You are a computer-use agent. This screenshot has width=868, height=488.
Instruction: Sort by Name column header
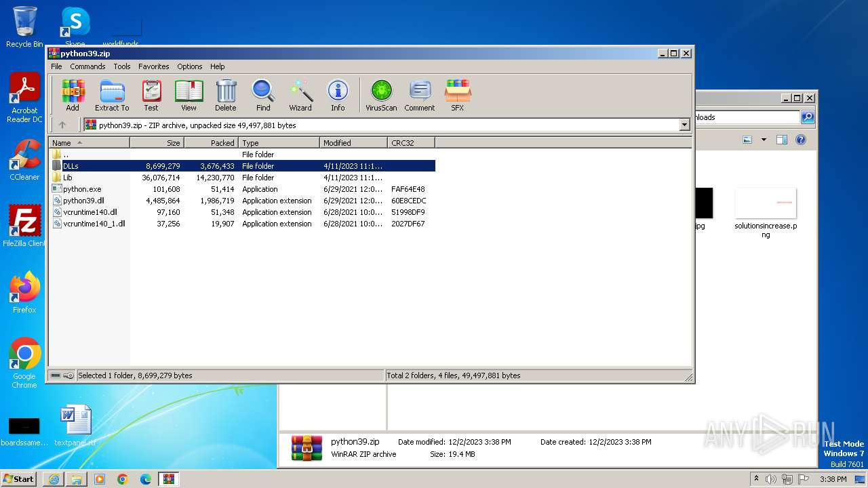(89, 143)
